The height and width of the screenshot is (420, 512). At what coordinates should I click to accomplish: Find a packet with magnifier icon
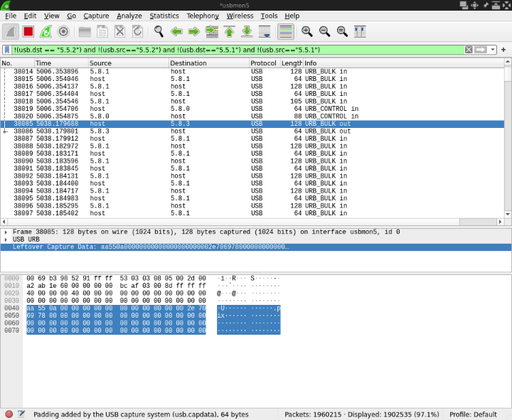(159, 32)
